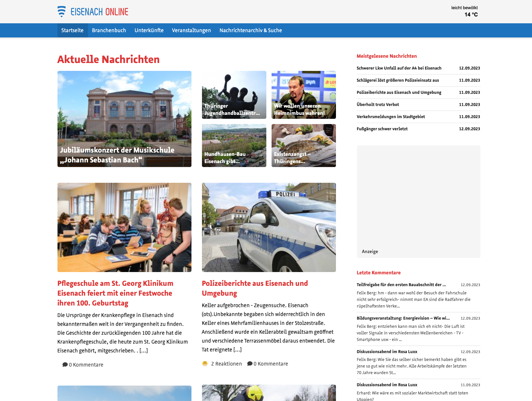This screenshot has height=401, width=532.
Task: Open Schlägerei löst größeren Polizeieinsatz aus
Action: coord(398,80)
